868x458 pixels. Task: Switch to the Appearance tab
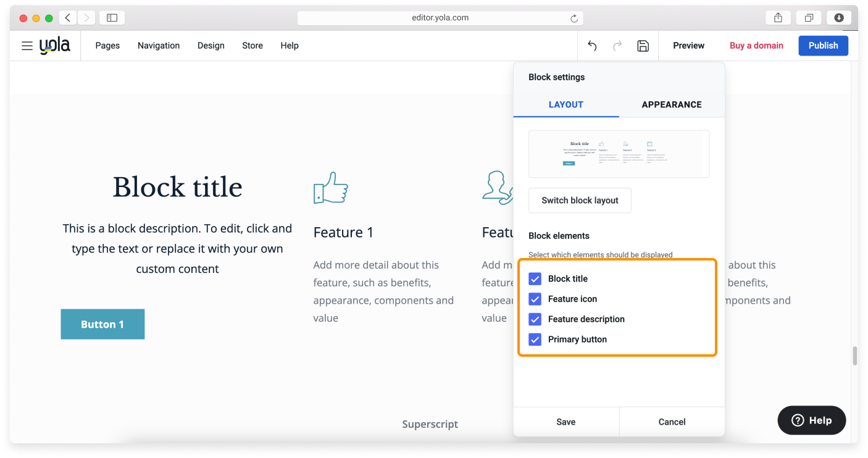[671, 104]
